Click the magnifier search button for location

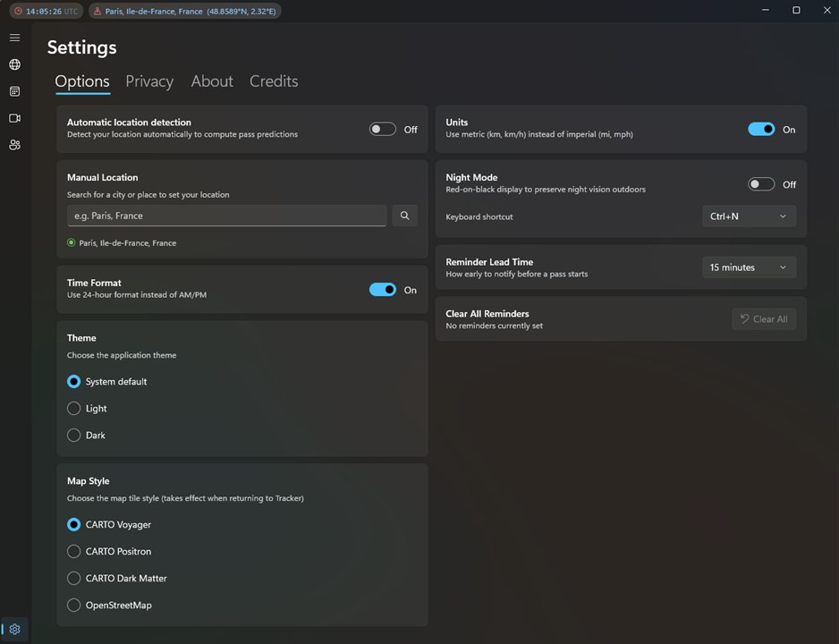(405, 216)
